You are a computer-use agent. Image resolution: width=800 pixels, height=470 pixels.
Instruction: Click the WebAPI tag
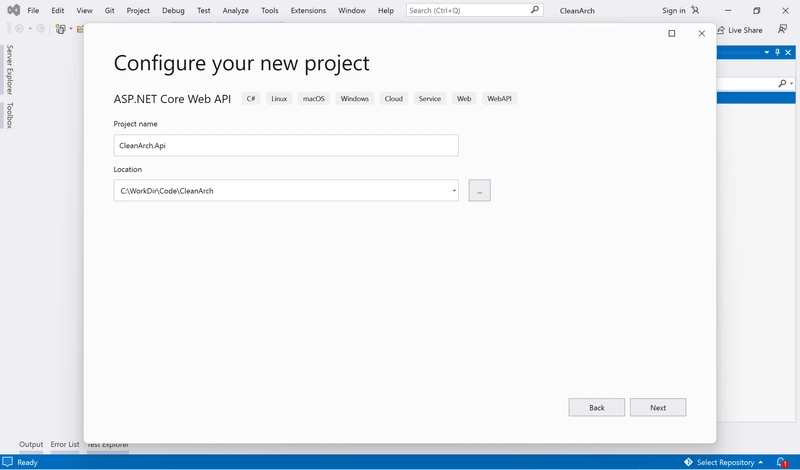(499, 98)
